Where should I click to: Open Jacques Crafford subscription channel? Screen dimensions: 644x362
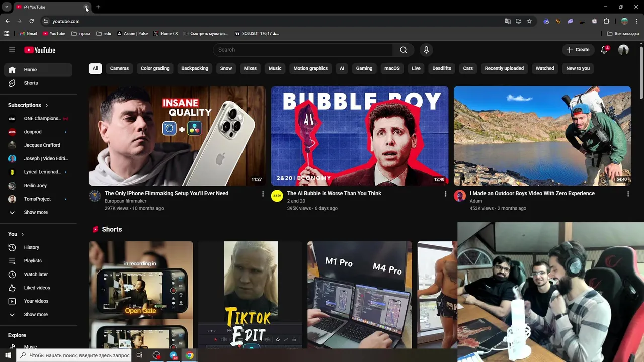38,145
